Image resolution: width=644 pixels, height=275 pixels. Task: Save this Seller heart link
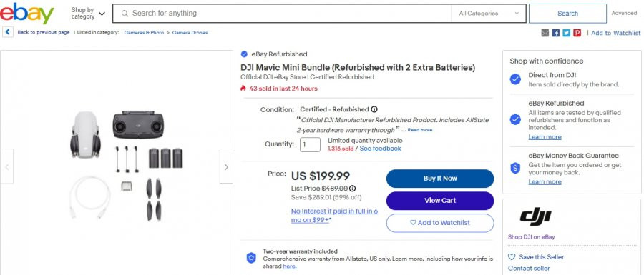click(536, 257)
